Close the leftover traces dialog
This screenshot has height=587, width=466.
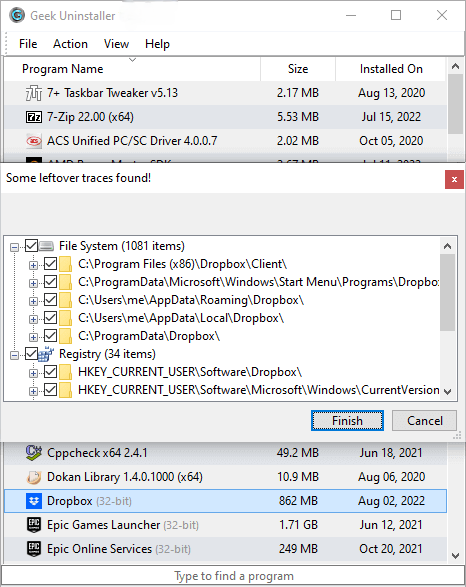point(454,179)
